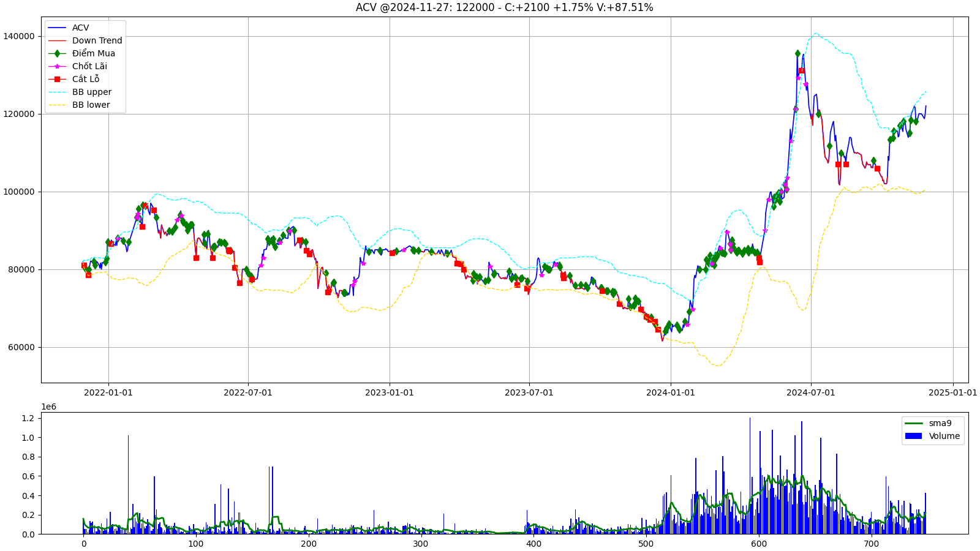Click the volume y-axis label 0.0
This screenshot has height=551, width=980.
pos(28,534)
